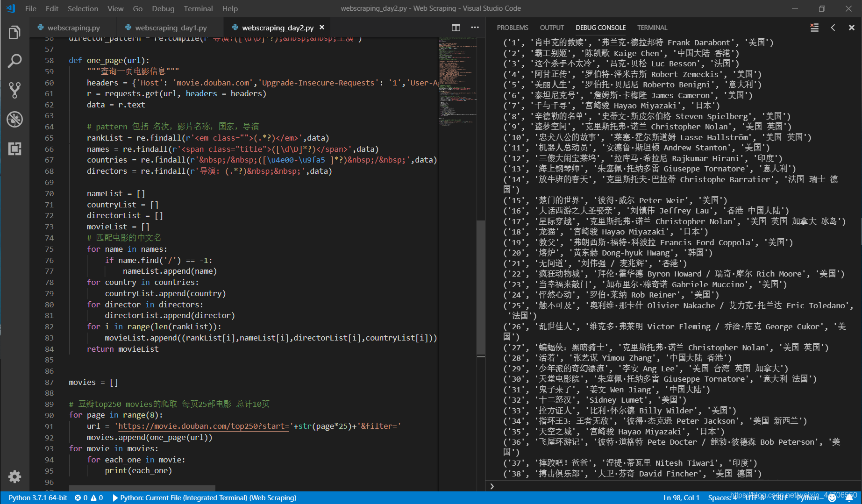Screen dimensions: 862x504
Task: Click line number 90 in gutter
Action: point(49,415)
